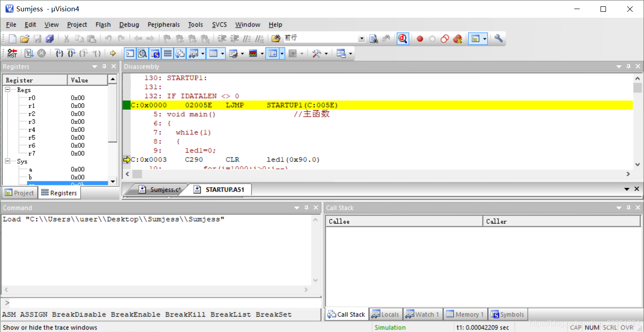The image size is (644, 332).
Task: Click the Toolbox hammer icon
Action: click(317, 54)
